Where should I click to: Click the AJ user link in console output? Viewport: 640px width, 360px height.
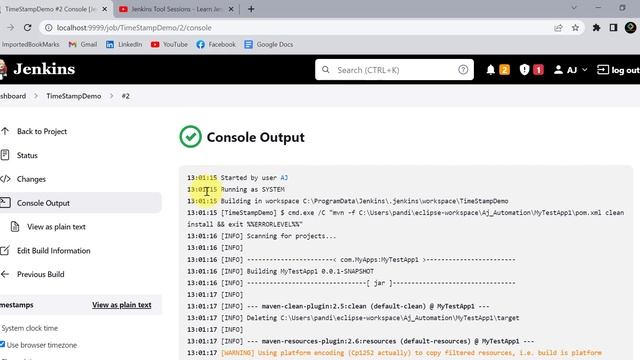284,178
